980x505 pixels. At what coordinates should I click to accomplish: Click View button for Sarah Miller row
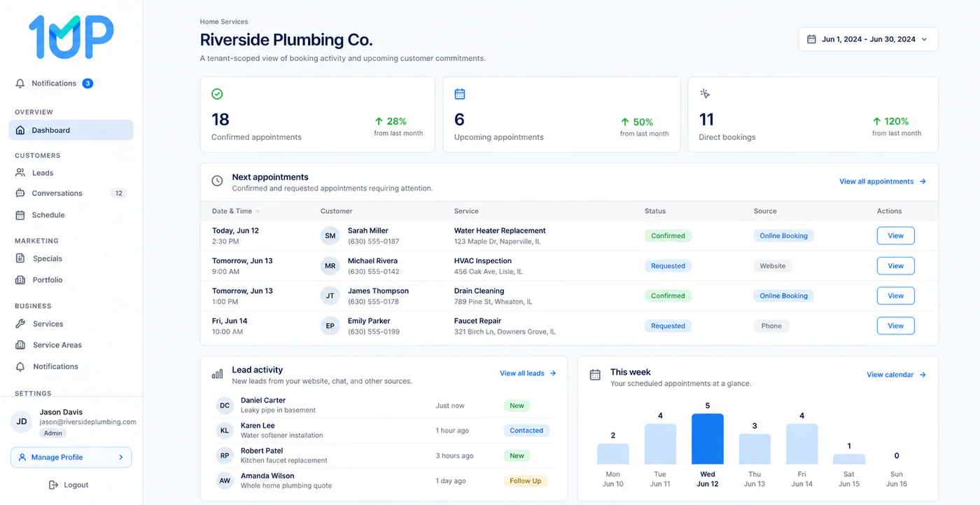tap(896, 236)
